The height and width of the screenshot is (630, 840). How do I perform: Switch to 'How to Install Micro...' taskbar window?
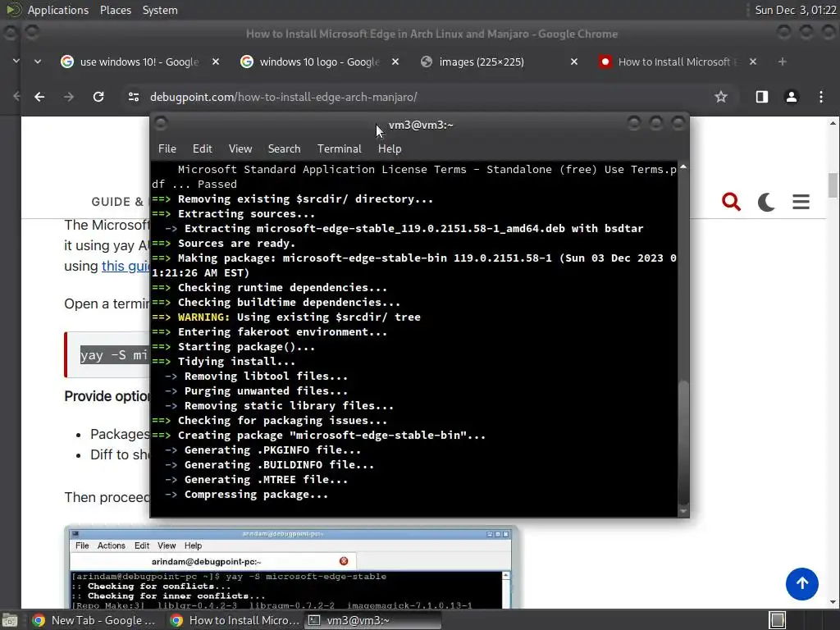[x=234, y=620]
